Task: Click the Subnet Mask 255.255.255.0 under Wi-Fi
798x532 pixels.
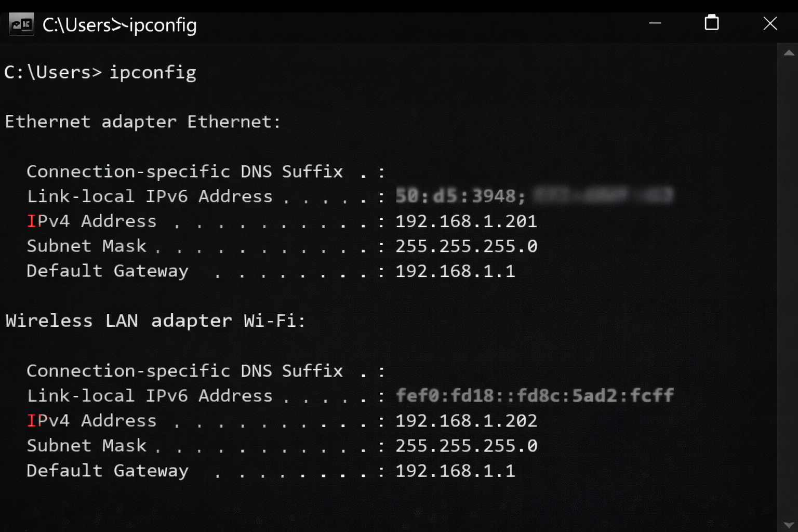Action: pyautogui.click(x=466, y=445)
